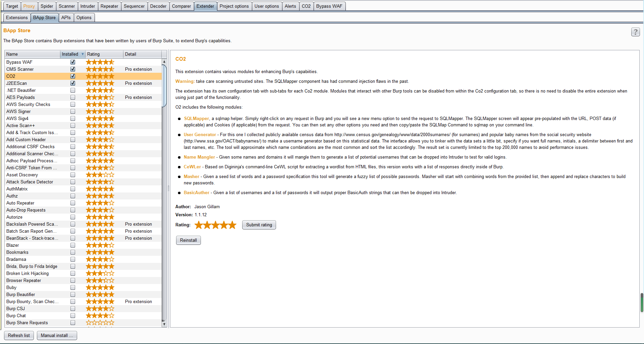
Task: Open the Decoder tab
Action: click(158, 6)
